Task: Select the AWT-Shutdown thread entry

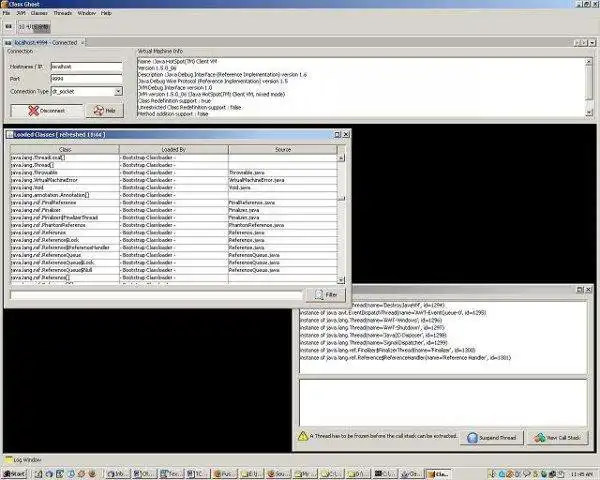Action: [x=372, y=328]
